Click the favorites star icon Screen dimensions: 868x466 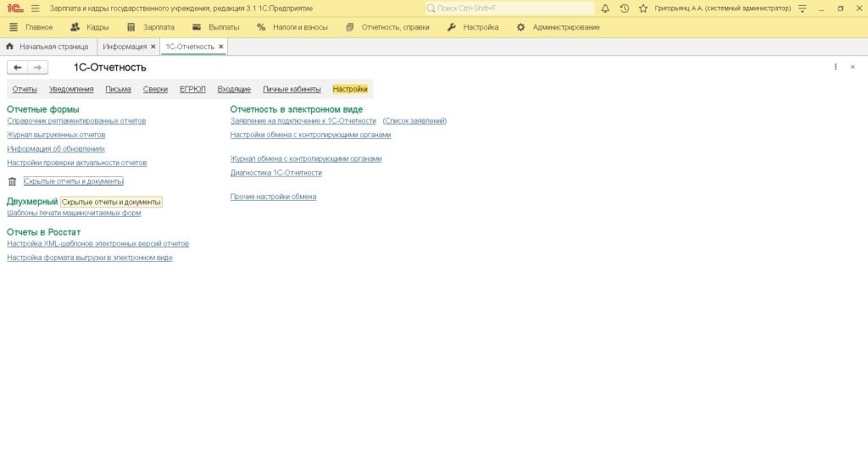coord(643,8)
